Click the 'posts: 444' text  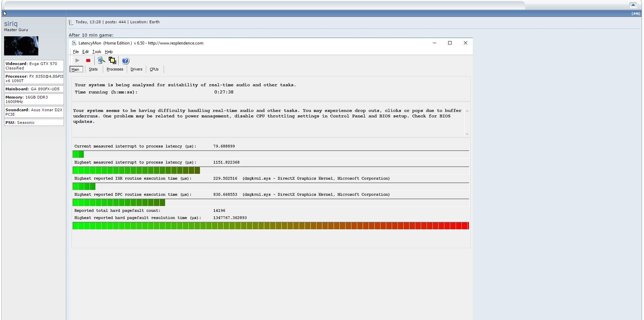(116, 22)
